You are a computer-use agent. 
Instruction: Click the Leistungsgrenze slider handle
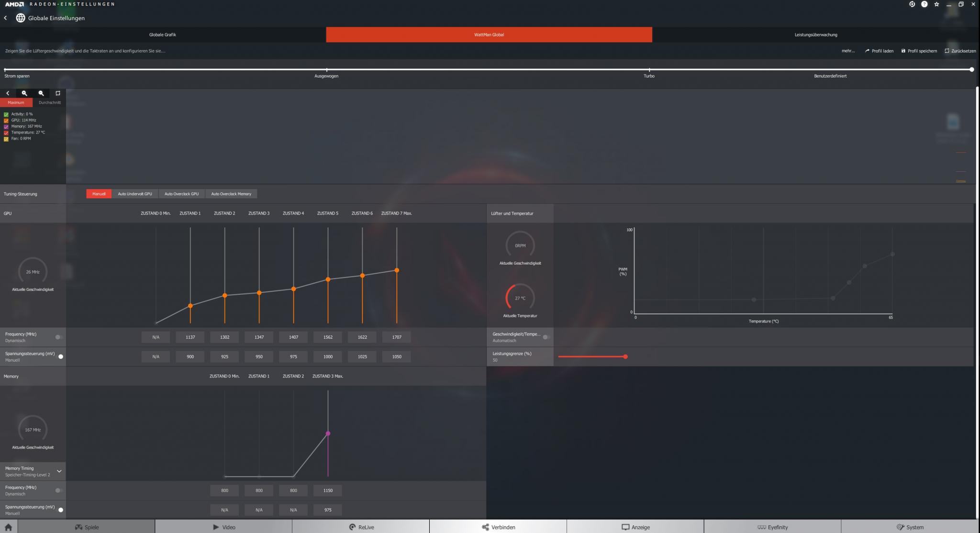(x=625, y=356)
